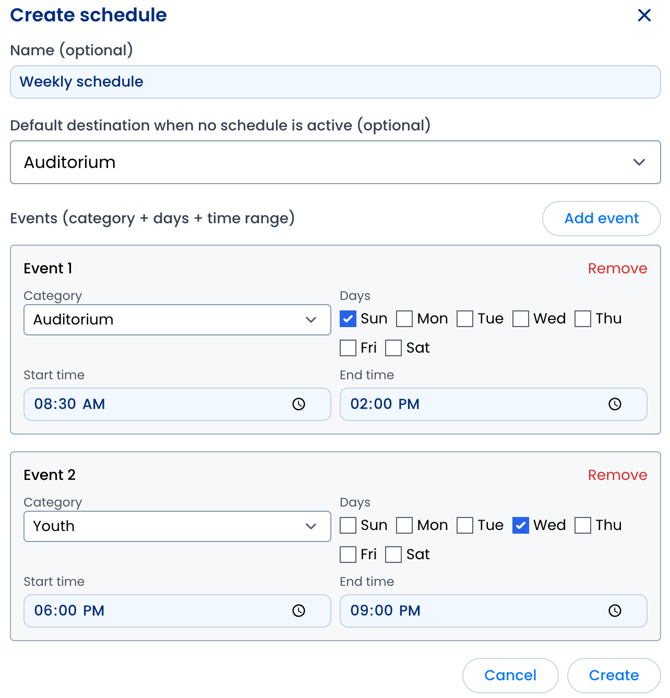Focus the schedule Name input field
The height and width of the screenshot is (698, 670).
coord(335,82)
